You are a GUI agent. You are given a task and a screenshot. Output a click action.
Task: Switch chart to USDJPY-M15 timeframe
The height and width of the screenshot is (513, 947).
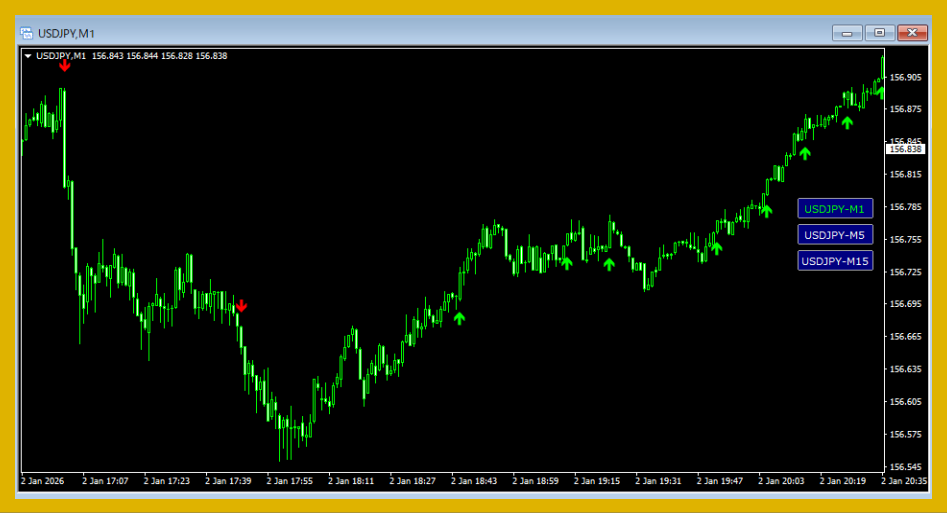(834, 261)
